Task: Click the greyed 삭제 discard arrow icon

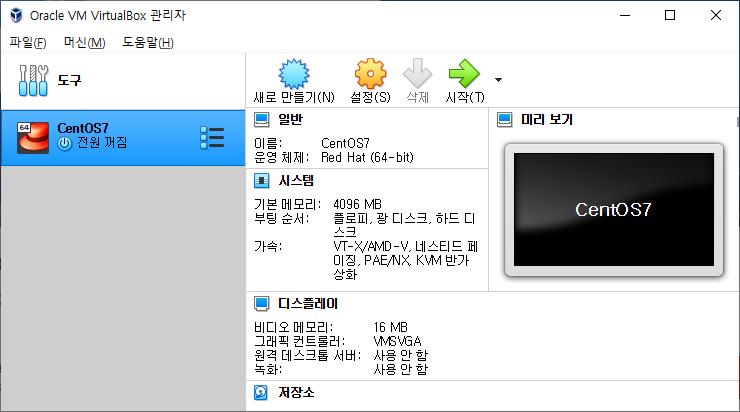Action: pos(417,74)
